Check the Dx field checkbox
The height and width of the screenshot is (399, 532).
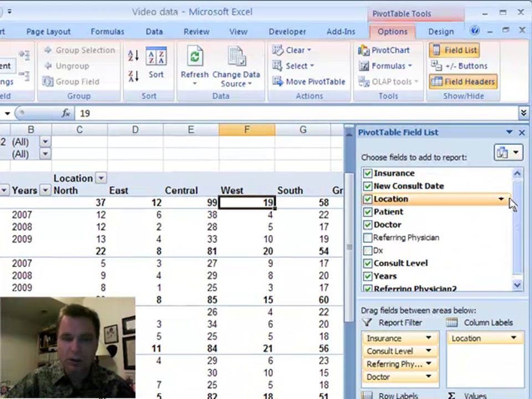click(367, 250)
